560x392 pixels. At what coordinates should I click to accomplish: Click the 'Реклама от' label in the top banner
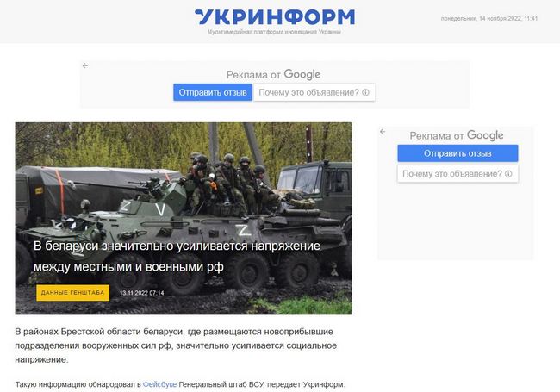tap(253, 75)
